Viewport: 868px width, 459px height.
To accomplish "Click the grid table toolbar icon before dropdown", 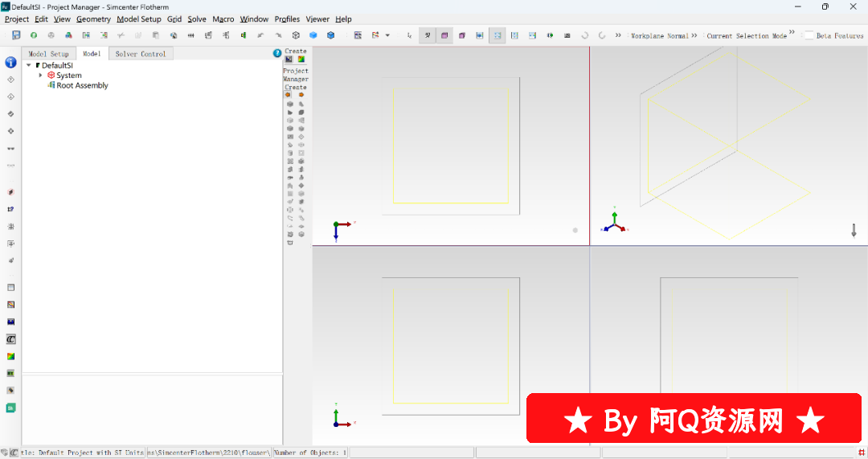I will click(x=358, y=35).
